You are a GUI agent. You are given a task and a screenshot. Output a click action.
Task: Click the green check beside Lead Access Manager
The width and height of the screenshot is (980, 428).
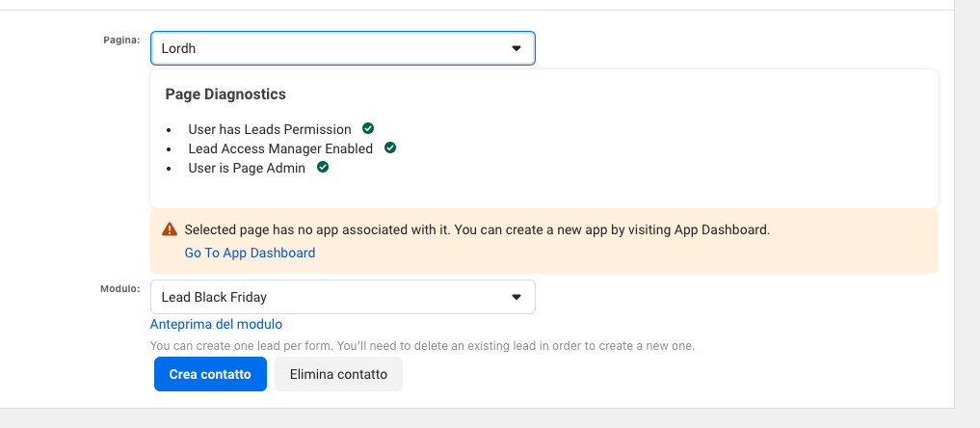click(x=390, y=147)
